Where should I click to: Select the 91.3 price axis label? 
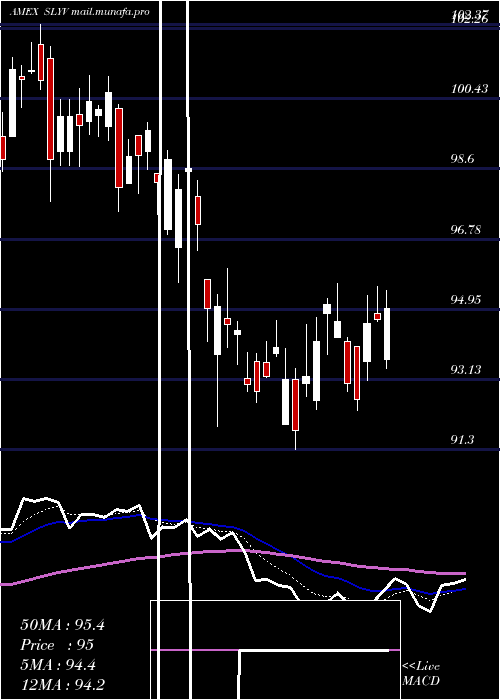pos(462,440)
